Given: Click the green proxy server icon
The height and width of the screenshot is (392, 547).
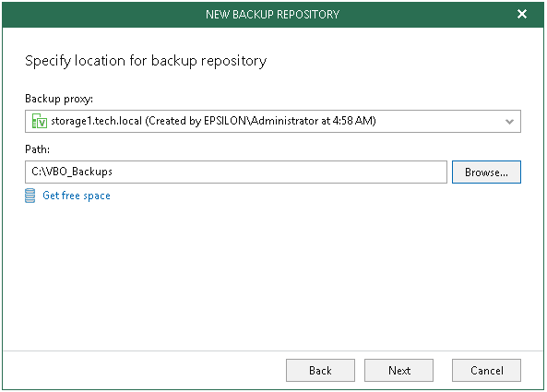Looking at the screenshot, I should [39, 121].
